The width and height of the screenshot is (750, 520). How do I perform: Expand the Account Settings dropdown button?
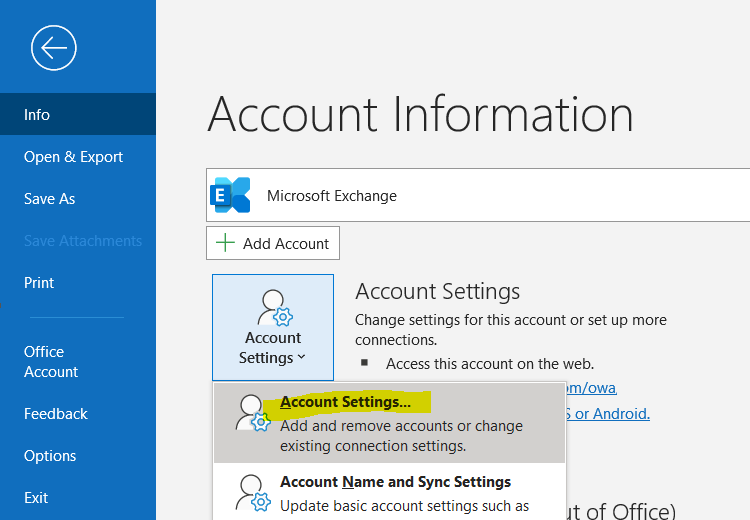[273, 327]
